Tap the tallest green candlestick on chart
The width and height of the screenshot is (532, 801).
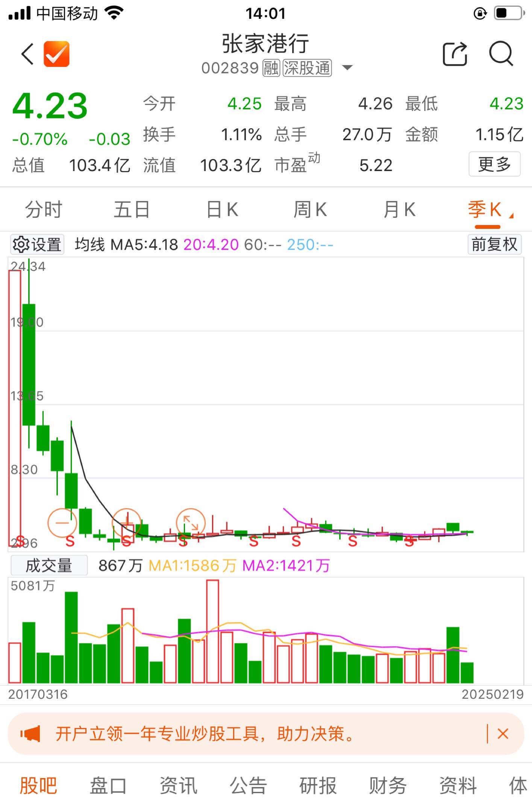[x=29, y=364]
